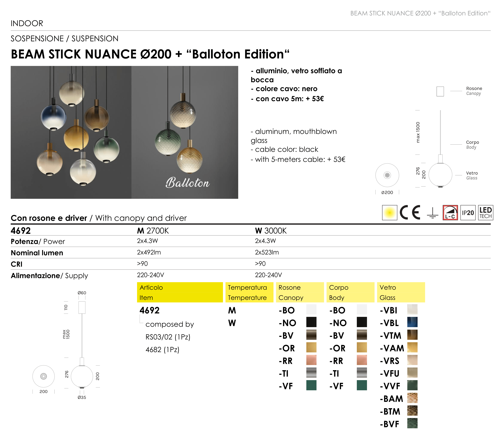Click the '2x492lm' lumen value

149,252
